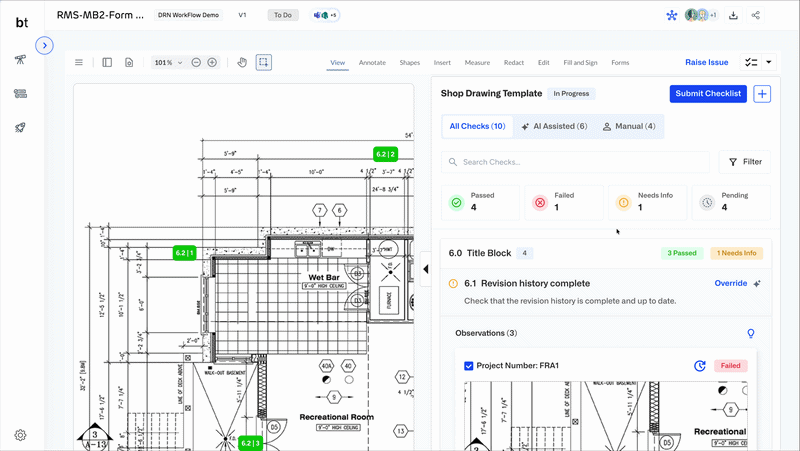Viewport: 800px width, 451px height.
Task: Zoom in with the plus icon
Action: pyautogui.click(x=212, y=62)
